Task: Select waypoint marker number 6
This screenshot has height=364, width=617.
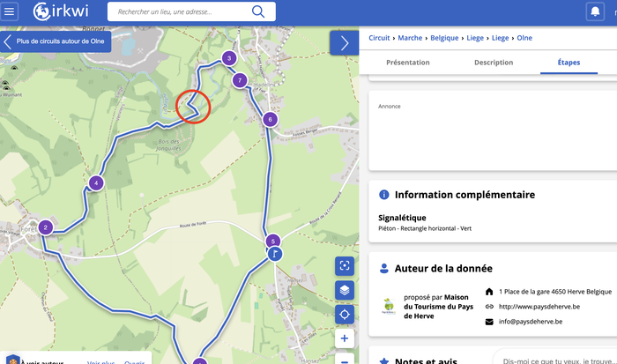Action: click(270, 119)
